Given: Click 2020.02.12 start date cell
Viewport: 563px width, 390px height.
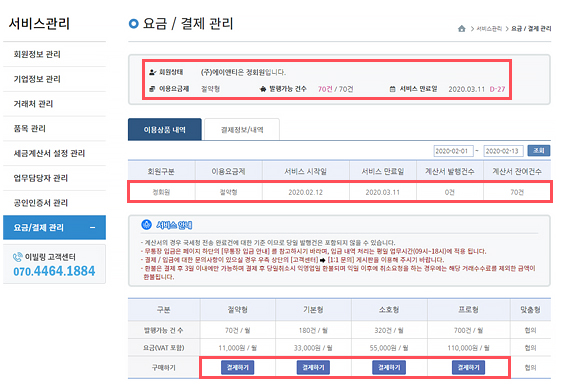Looking at the screenshot, I should click(x=306, y=192).
